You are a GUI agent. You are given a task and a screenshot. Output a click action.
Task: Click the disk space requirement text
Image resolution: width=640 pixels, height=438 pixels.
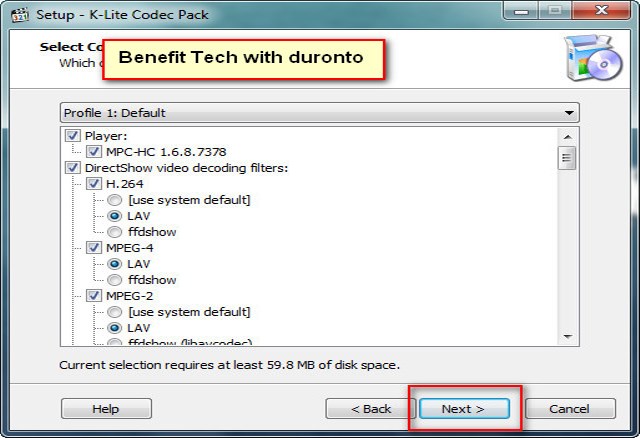click(229, 365)
